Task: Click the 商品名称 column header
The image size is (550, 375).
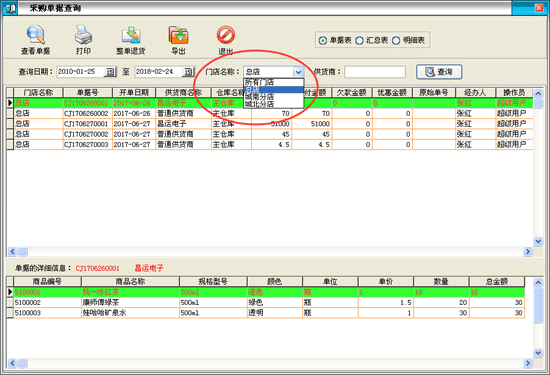Action: pos(130,281)
